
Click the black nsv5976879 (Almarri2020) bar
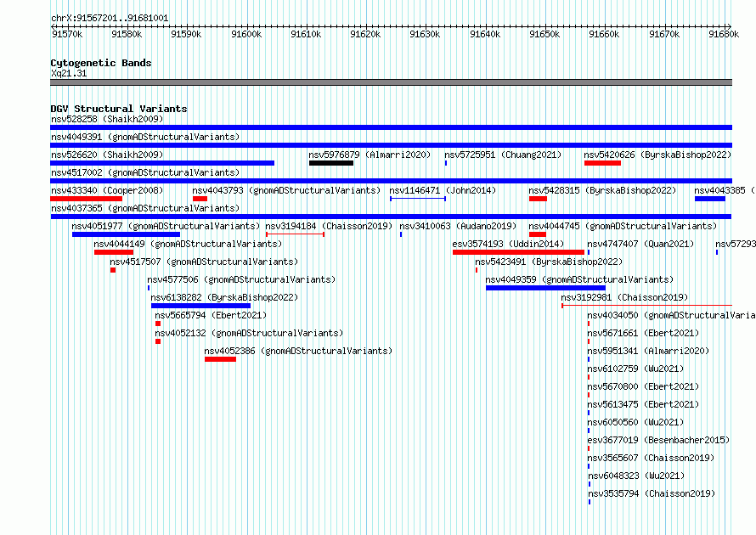331,163
